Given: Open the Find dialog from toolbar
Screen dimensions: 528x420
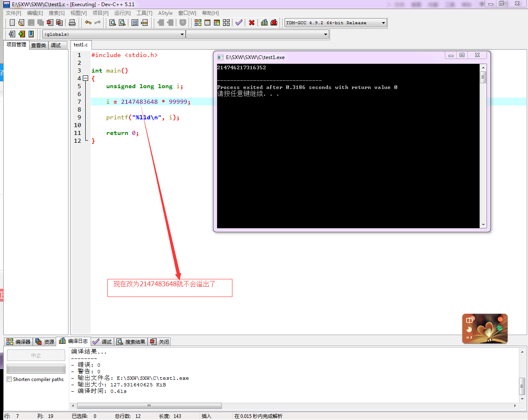Looking at the screenshot, I should click(112, 23).
